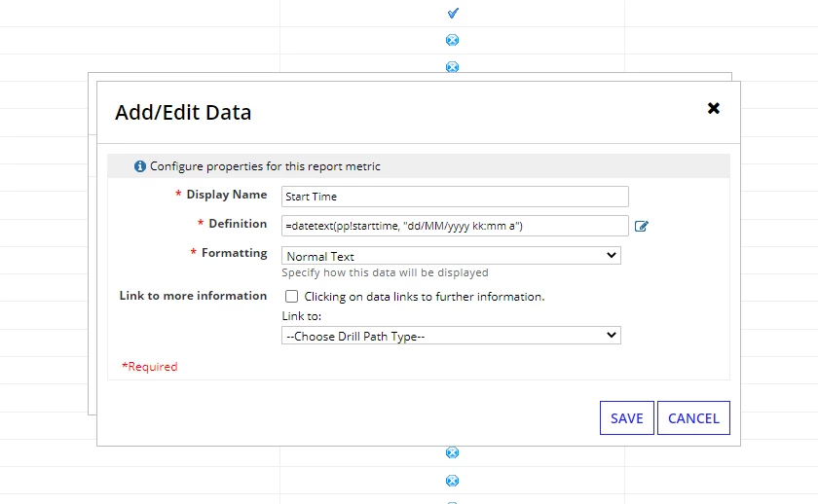This screenshot has height=504, width=818.
Task: Enable the data links checkbox
Action: pos(291,297)
